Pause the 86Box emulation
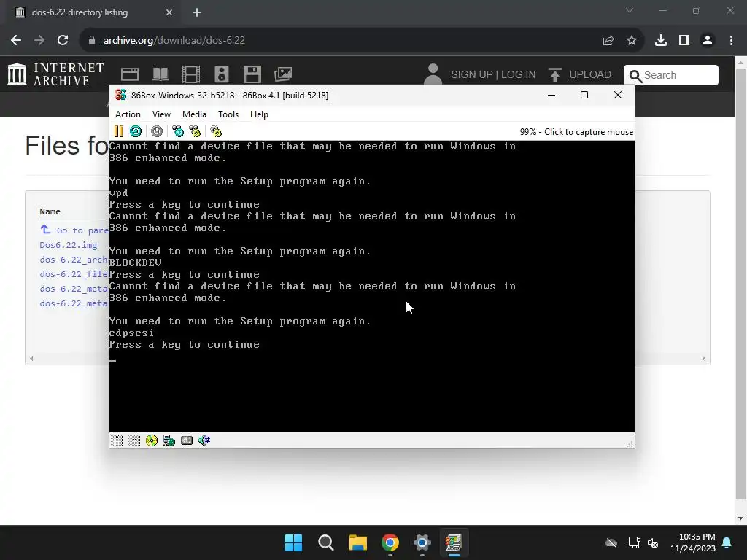Image resolution: width=747 pixels, height=560 pixels. [119, 131]
